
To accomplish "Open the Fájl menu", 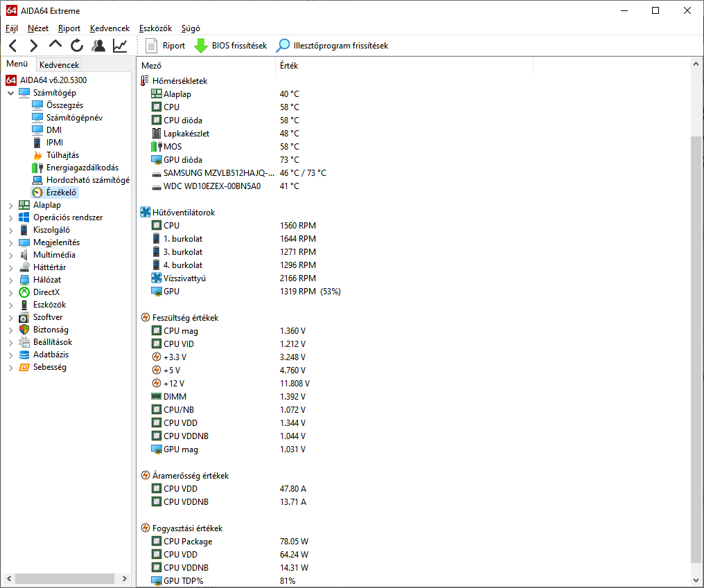I will click(12, 28).
